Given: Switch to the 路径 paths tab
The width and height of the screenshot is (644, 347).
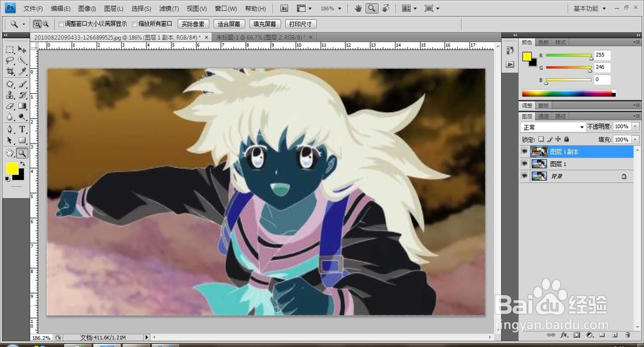Looking at the screenshot, I should 561,117.
